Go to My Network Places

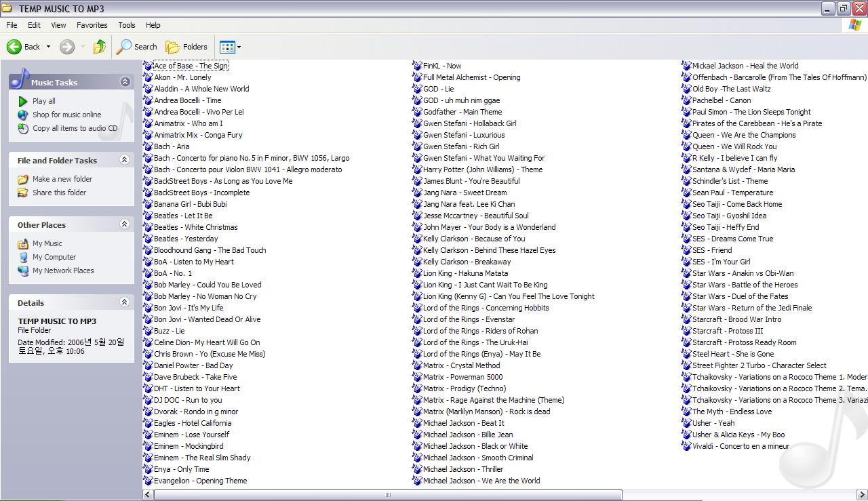[x=63, y=270]
